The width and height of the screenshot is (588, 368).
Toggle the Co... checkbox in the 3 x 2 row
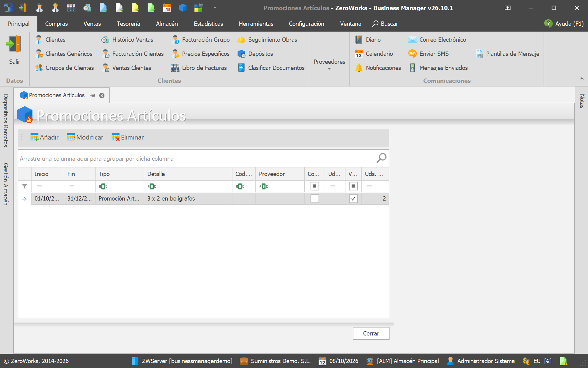tap(315, 199)
